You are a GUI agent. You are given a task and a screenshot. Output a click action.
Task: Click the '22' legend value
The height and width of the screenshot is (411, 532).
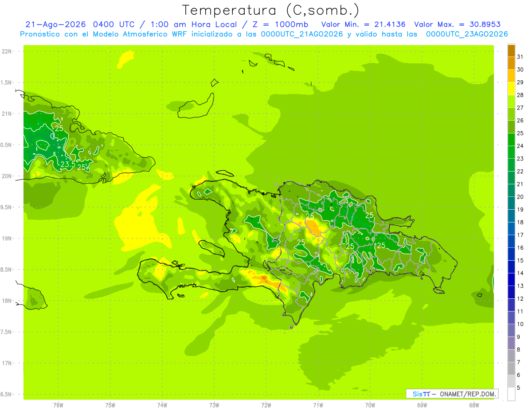point(520,172)
